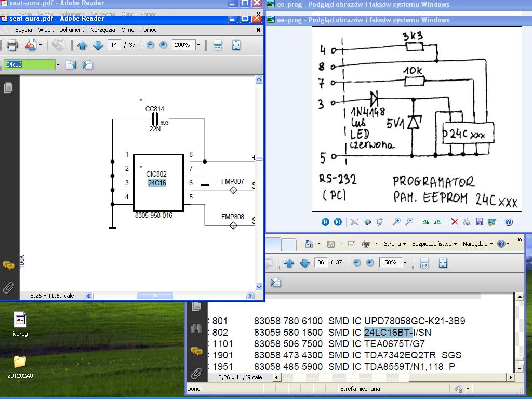Open Dokument menu in front Adobe Reader
Viewport: 532px width, 399px height.
72,30
